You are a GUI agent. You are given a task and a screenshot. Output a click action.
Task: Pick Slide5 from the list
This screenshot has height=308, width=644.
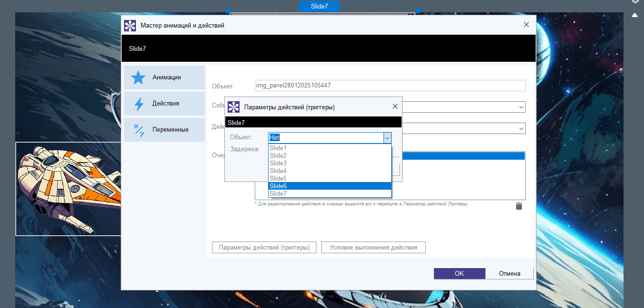[329, 178]
